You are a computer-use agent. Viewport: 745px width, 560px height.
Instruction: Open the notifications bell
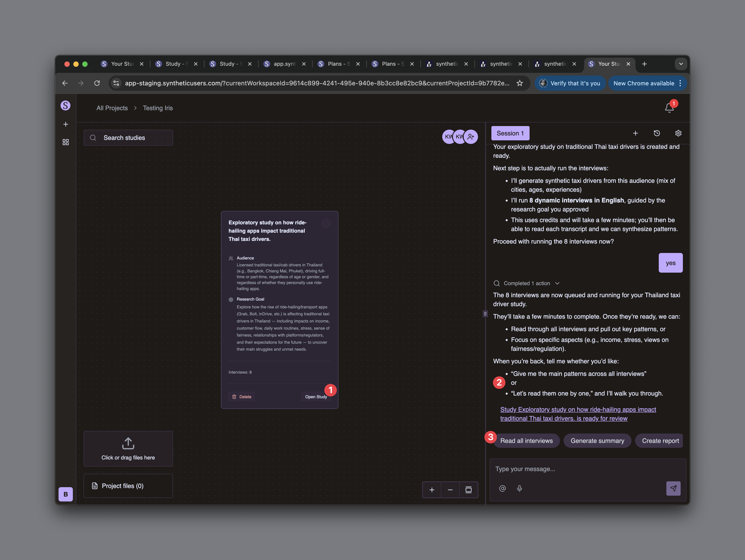[x=669, y=108]
